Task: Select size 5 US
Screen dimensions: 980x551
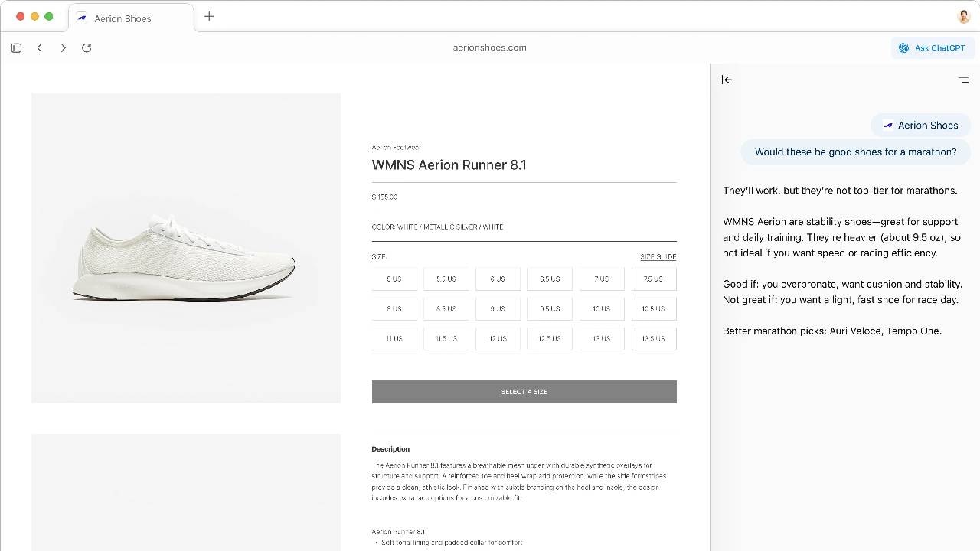Action: pyautogui.click(x=394, y=279)
